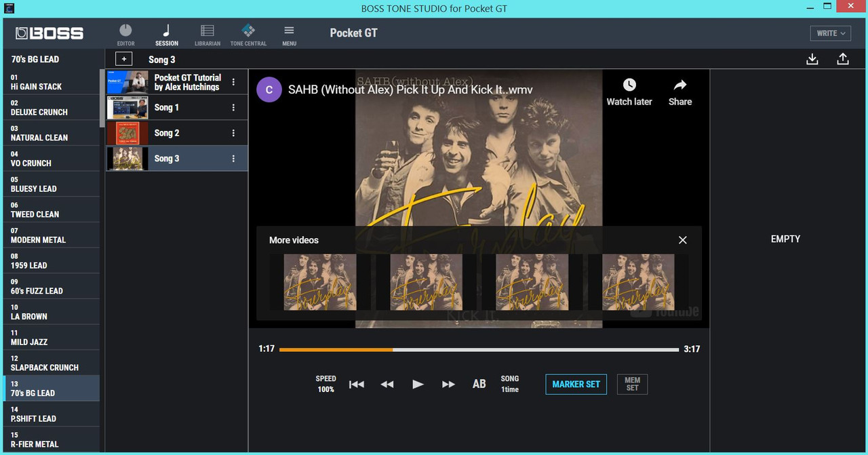
Task: Open options menu for Song 3
Action: pos(234,159)
